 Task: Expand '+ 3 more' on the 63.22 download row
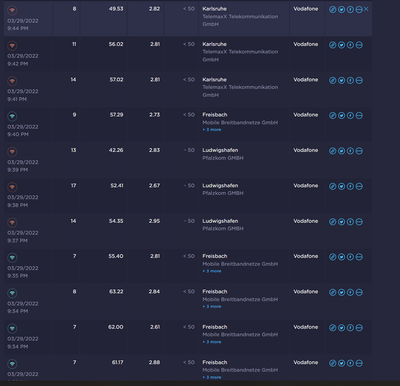coord(212,306)
